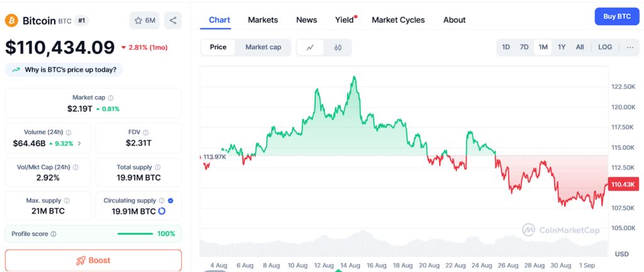Add Bitcoin to watchlist via star
This screenshot has width=644, height=272.
click(x=138, y=21)
